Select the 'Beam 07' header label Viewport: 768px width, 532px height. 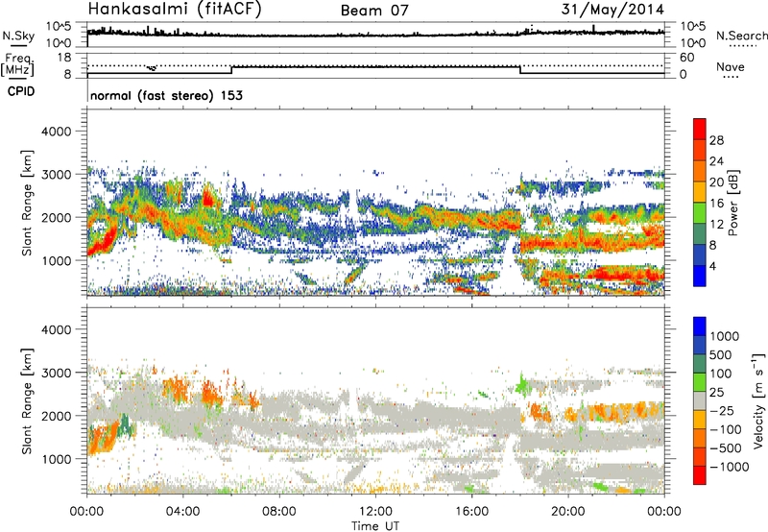click(x=374, y=11)
